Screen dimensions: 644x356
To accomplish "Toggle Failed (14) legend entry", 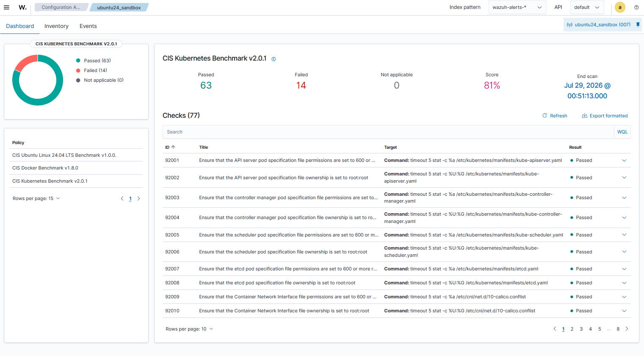I will click(91, 70).
